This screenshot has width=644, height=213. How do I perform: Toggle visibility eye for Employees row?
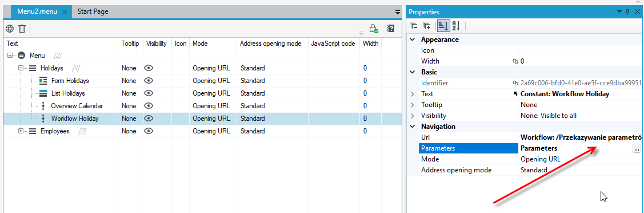[149, 131]
